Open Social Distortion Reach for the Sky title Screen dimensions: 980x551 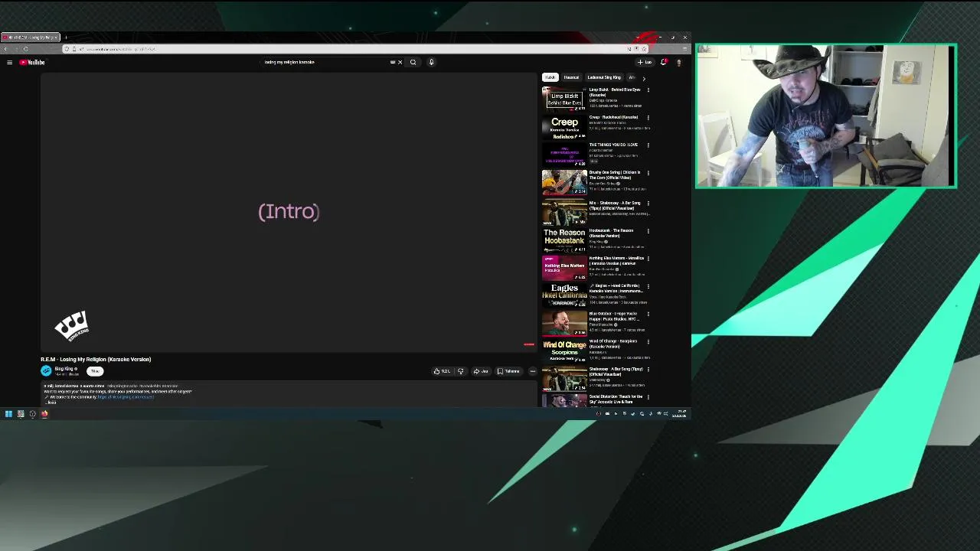pyautogui.click(x=616, y=399)
